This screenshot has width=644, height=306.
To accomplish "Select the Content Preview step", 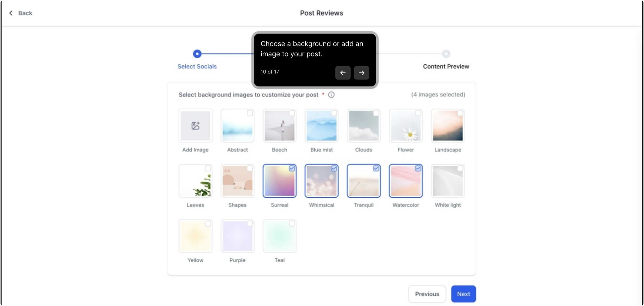I will coord(446,66).
